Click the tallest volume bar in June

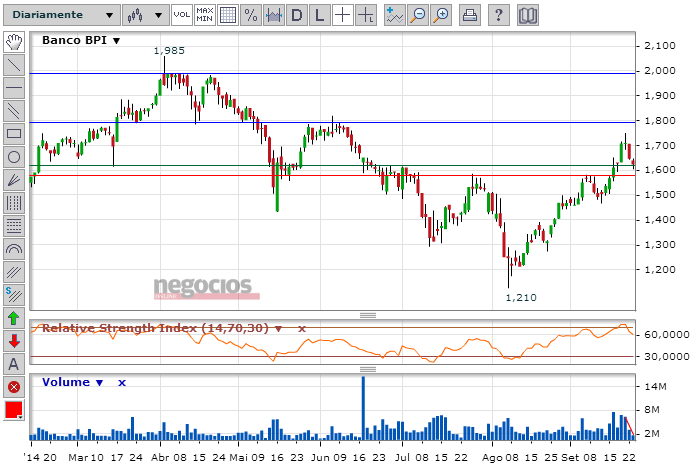(363, 408)
